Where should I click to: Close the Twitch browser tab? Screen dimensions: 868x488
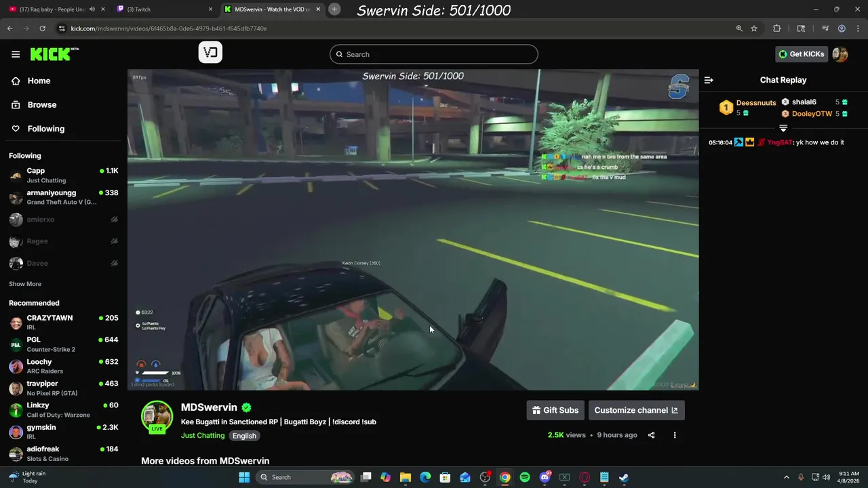[210, 9]
